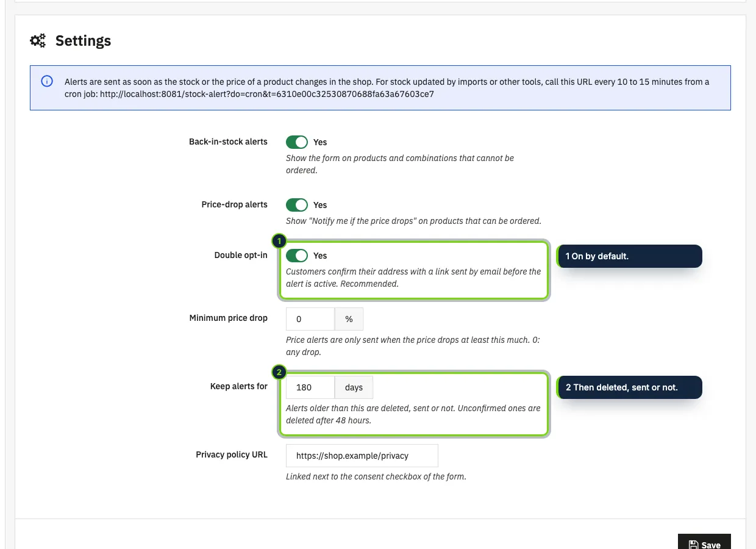Click the % suffix next to minimum price drop
The width and height of the screenshot is (756, 549).
coord(349,319)
